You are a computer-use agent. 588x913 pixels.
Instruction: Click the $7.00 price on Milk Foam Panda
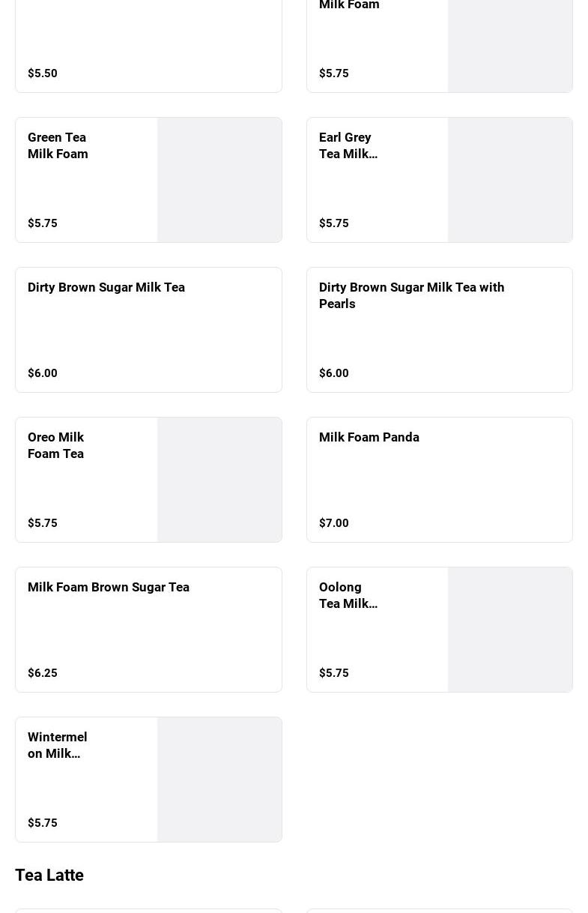(x=334, y=523)
